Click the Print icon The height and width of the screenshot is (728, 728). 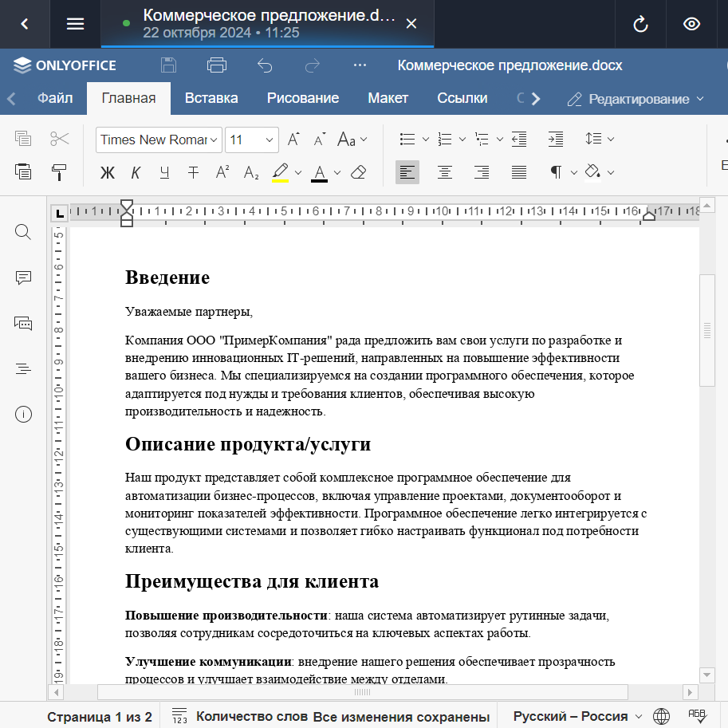217,65
